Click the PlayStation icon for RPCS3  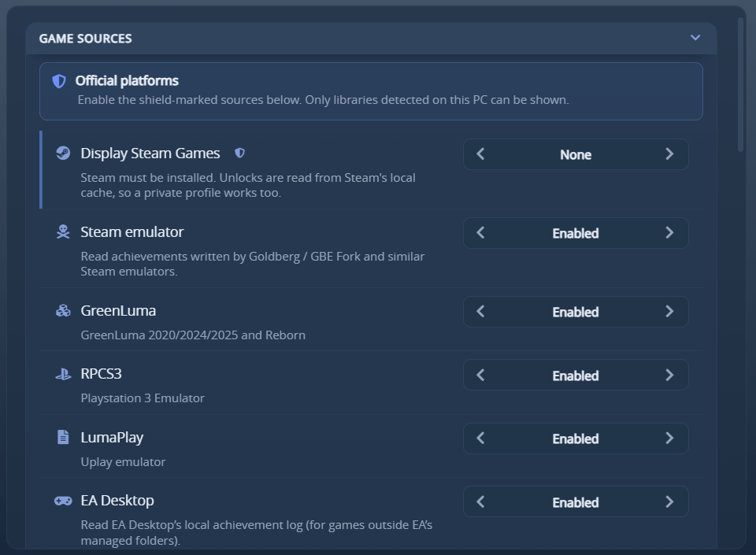click(63, 374)
